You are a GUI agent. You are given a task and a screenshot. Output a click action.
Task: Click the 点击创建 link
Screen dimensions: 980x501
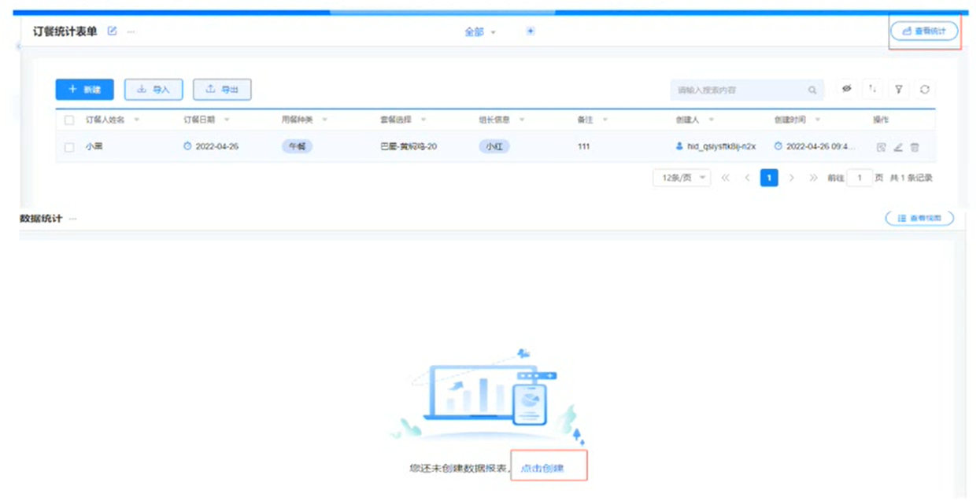[x=542, y=468]
